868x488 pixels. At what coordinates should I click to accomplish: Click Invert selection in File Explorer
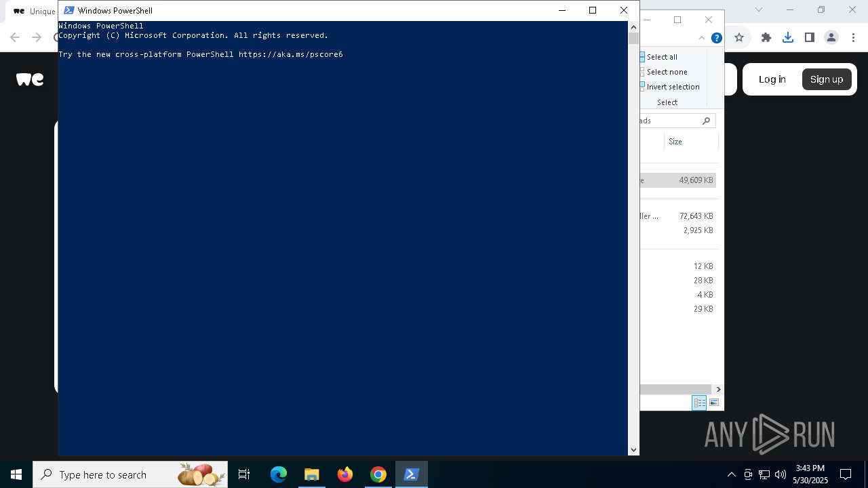[x=673, y=87]
